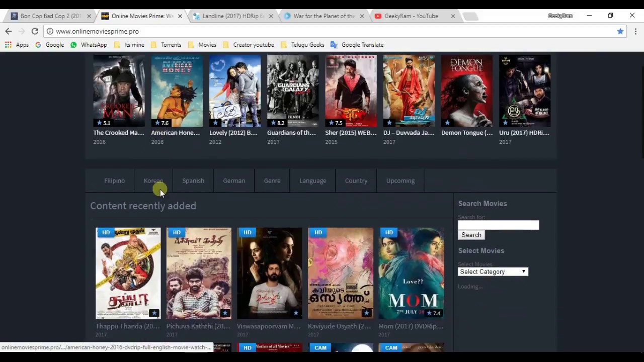Close the Landline (2017) HDRip tab
This screenshot has height=362, width=644.
271,16
